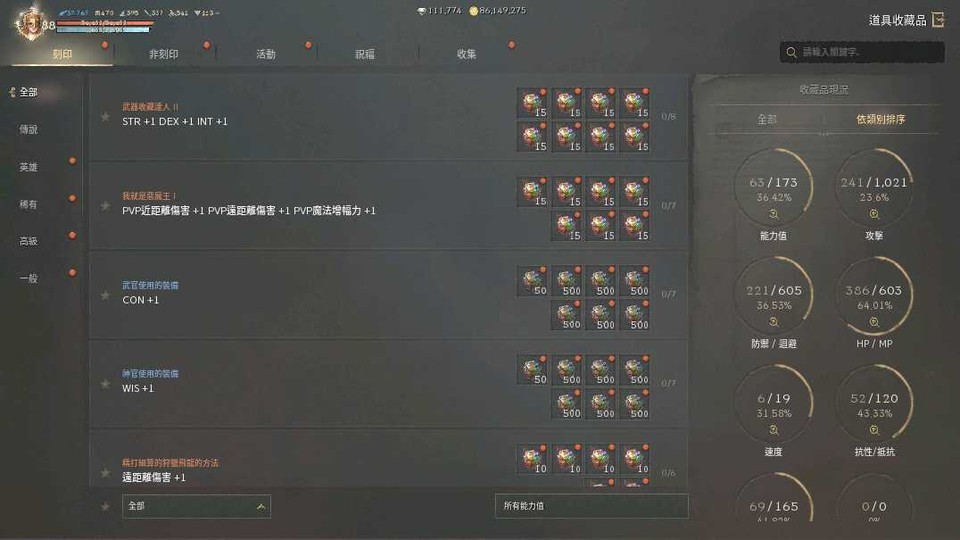The width and height of the screenshot is (960, 540).
Task: Open the magnifier under 63/173 能力值
Action: pos(774,214)
